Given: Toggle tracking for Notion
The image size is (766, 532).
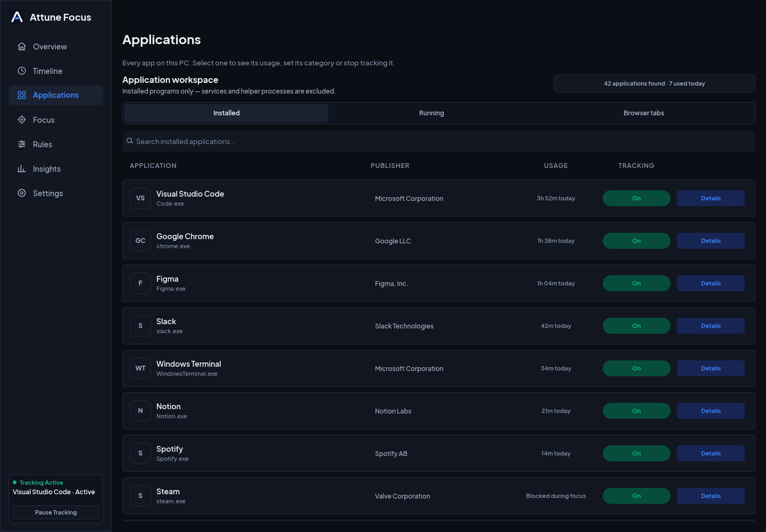Looking at the screenshot, I should pyautogui.click(x=636, y=411).
